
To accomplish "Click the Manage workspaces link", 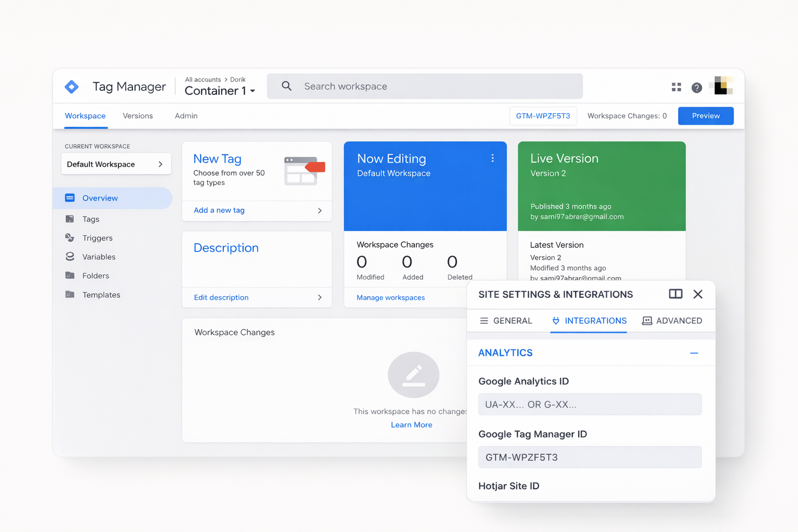I will [x=390, y=298].
